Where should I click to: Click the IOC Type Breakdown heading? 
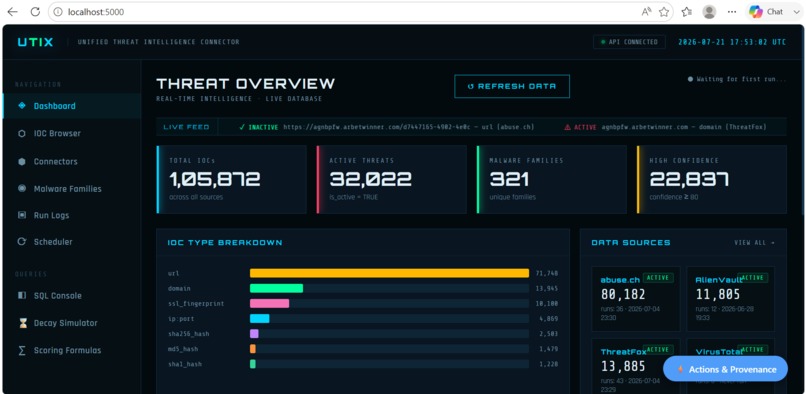tap(225, 243)
